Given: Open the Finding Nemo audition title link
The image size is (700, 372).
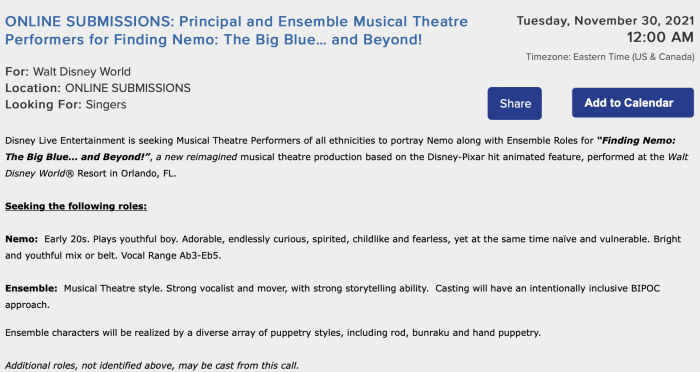Looking at the screenshot, I should coord(236,30).
